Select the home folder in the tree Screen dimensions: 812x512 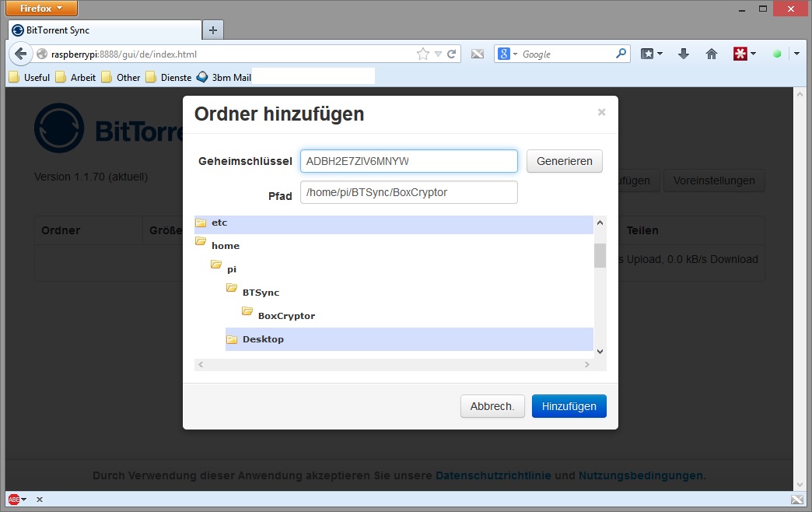coord(226,246)
